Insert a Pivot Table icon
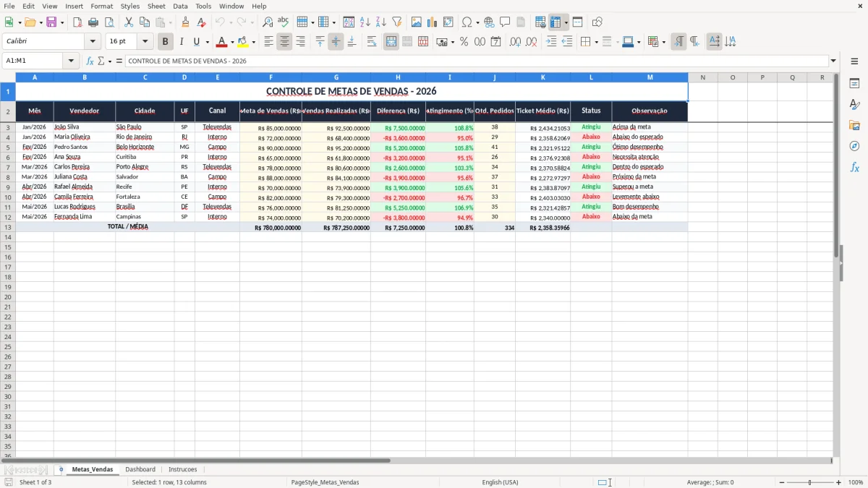Image resolution: width=868 pixels, height=488 pixels. pos(448,22)
